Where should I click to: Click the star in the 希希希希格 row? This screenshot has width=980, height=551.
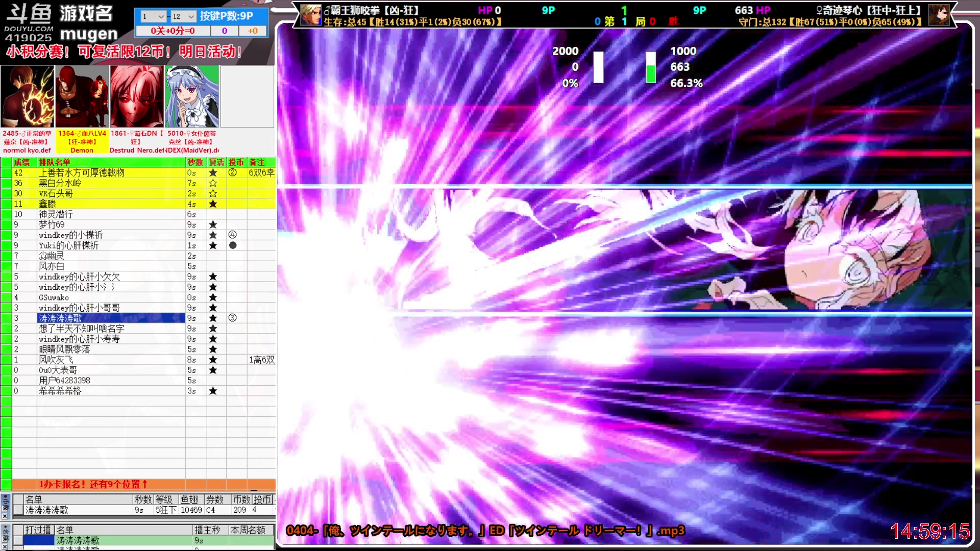pos(213,391)
